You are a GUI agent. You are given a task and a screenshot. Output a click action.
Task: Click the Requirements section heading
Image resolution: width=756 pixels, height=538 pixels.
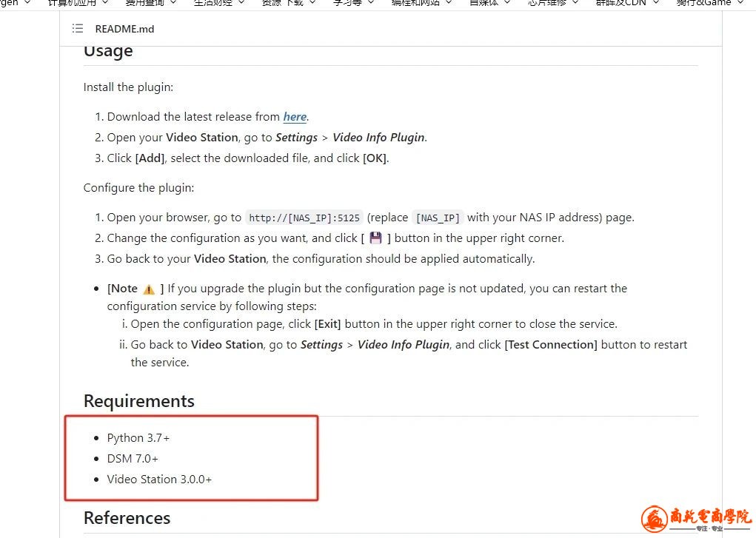coord(139,401)
